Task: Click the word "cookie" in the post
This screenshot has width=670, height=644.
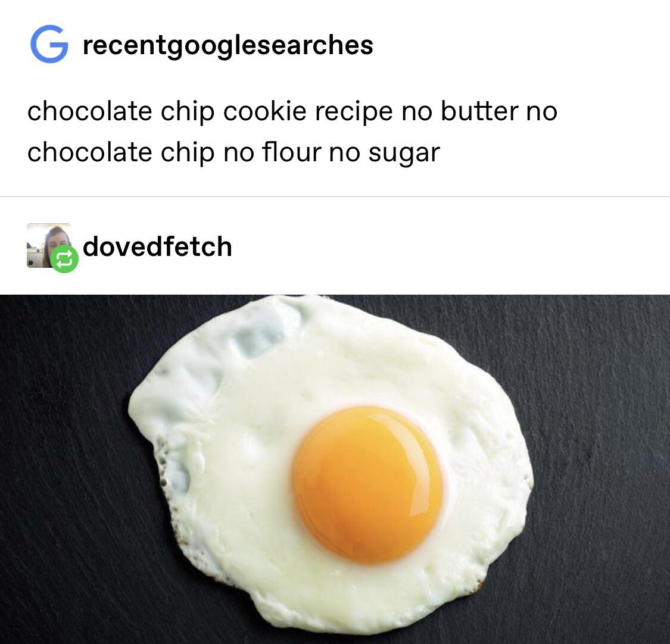Action: (264, 111)
